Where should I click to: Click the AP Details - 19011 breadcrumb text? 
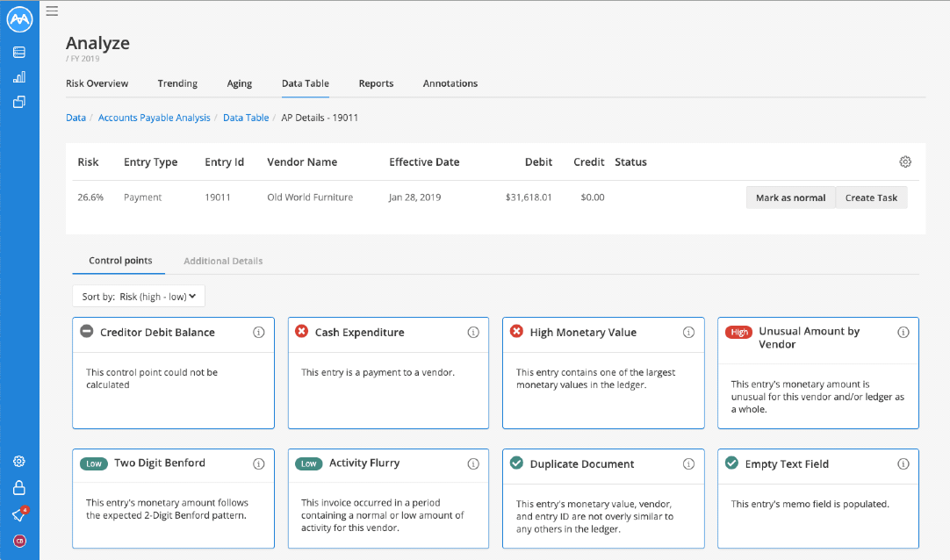tap(320, 118)
